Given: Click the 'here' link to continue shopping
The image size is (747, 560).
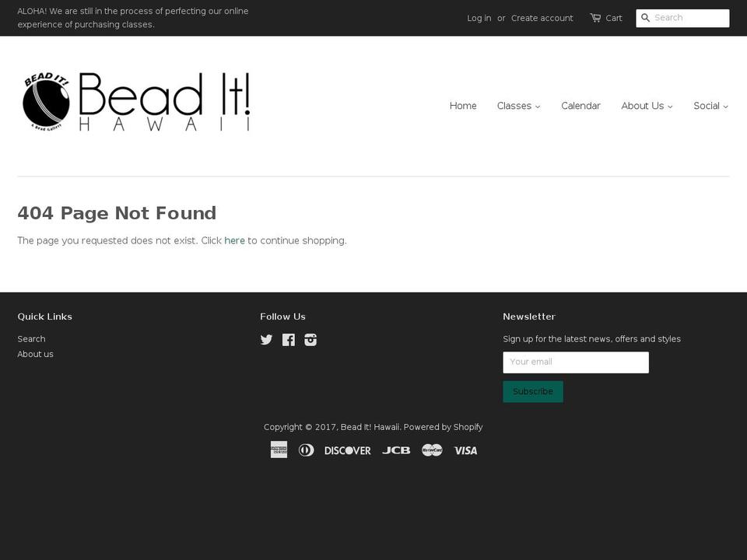Looking at the screenshot, I should click(234, 240).
